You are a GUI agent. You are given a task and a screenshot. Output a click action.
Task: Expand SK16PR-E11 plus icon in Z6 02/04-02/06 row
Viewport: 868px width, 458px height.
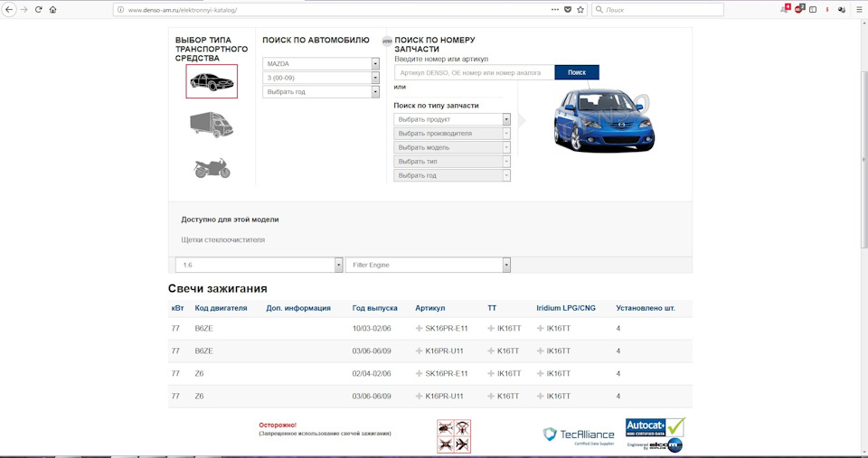(419, 374)
